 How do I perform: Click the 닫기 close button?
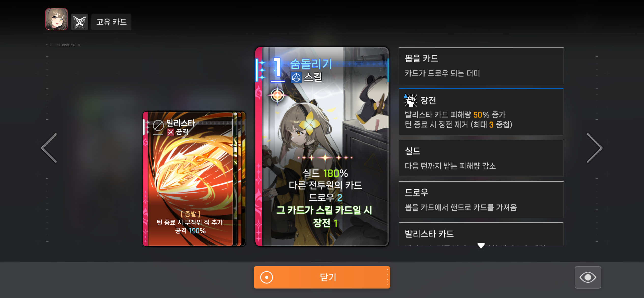pos(322,277)
